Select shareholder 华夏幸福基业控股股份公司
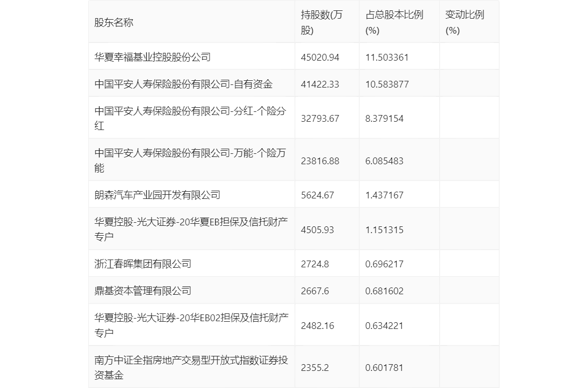 click(152, 58)
